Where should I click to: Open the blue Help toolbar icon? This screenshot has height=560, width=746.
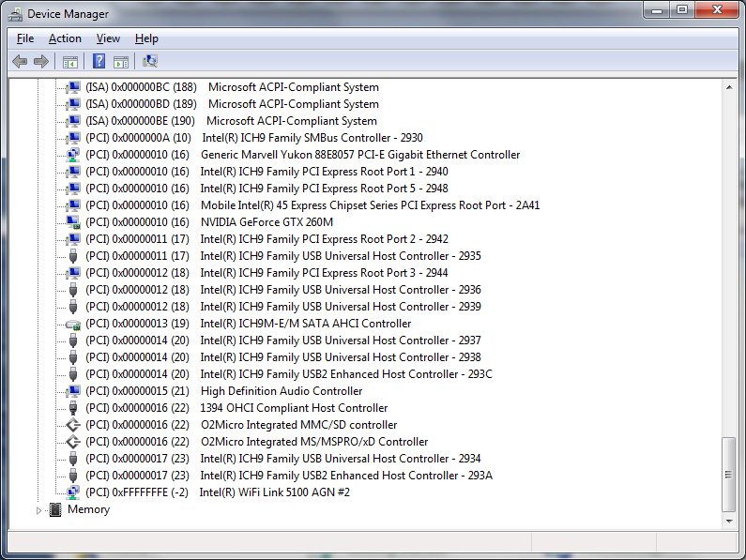[x=99, y=61]
